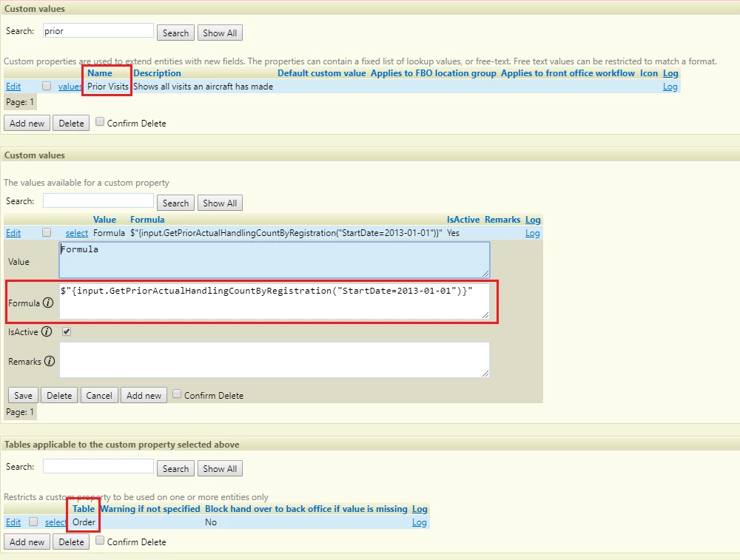The image size is (740, 560).
Task: Sort by Name column header
Action: 100,73
